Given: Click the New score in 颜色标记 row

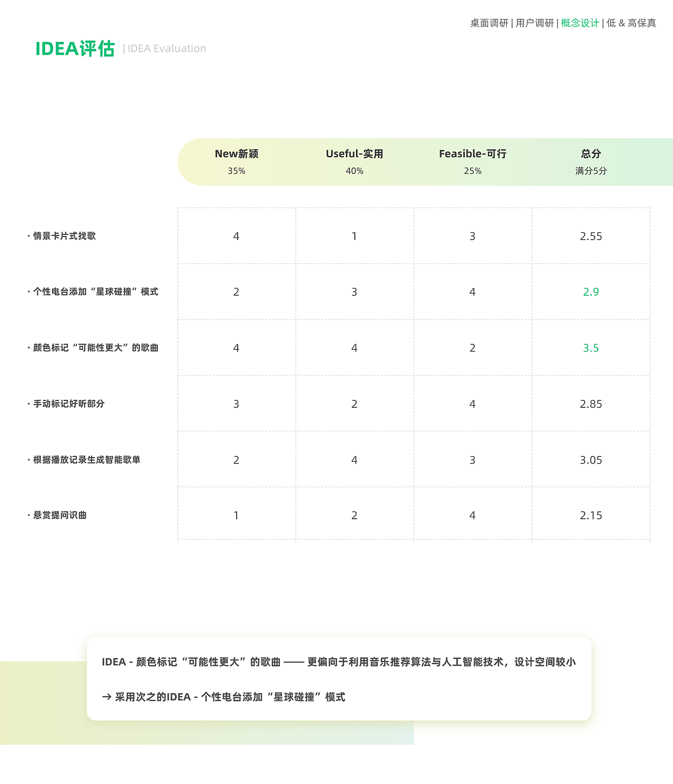Looking at the screenshot, I should (236, 348).
